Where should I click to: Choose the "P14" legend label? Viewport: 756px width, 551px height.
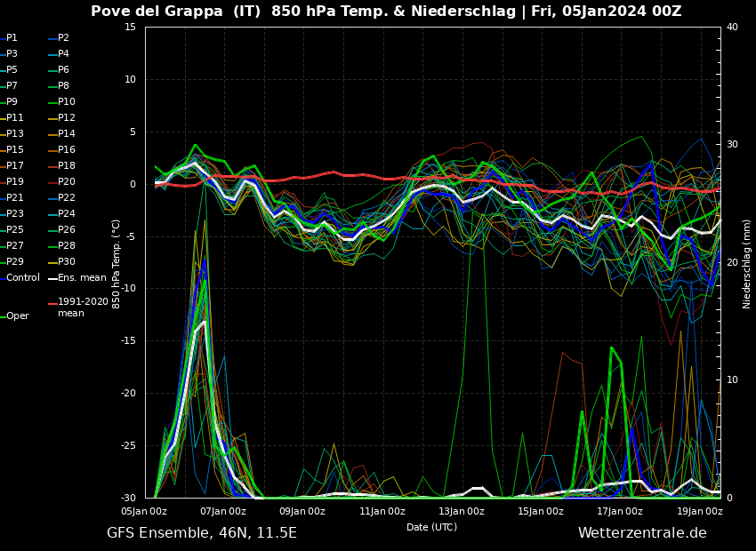click(x=61, y=133)
